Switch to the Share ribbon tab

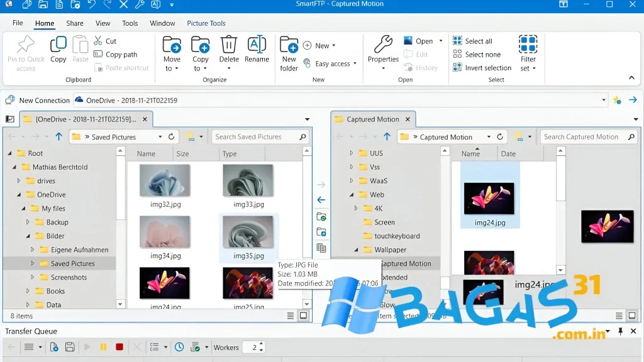tap(75, 23)
